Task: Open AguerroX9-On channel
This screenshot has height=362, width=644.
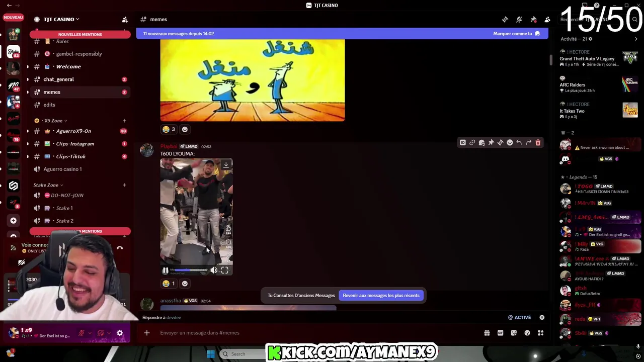Action: (79, 131)
